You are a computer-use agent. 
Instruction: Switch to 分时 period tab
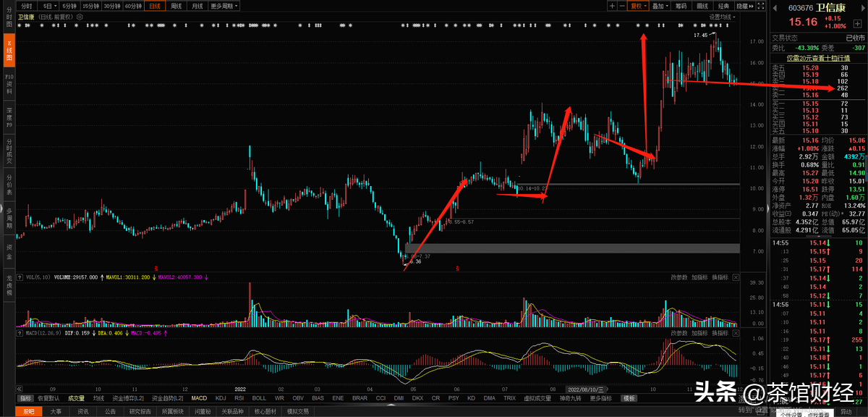27,6
